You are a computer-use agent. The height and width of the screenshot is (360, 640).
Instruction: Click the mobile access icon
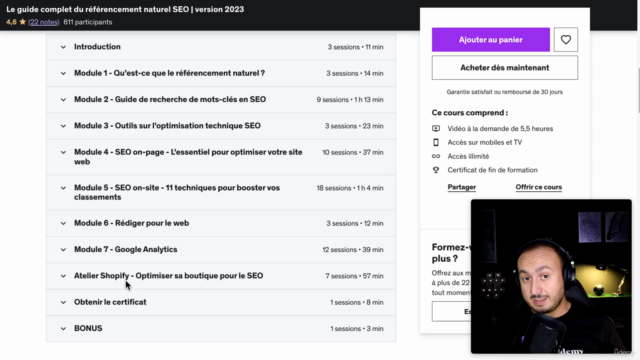[x=436, y=142]
